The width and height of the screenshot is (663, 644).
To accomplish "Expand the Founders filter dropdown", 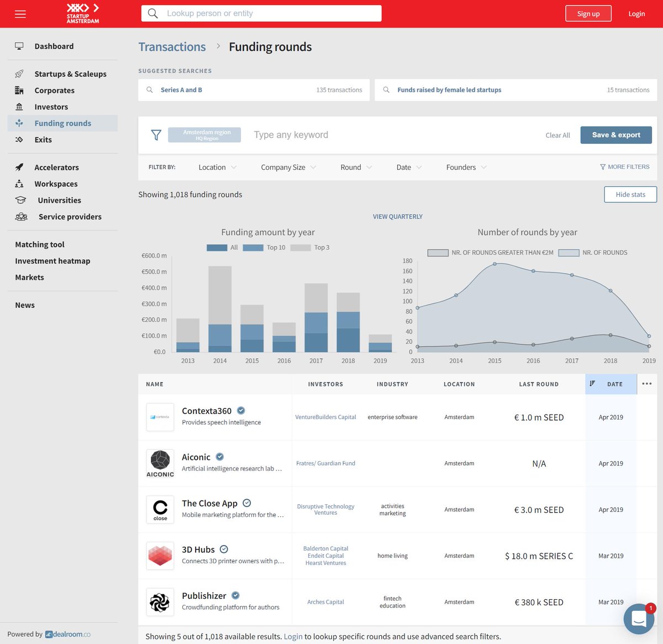I will click(x=466, y=167).
